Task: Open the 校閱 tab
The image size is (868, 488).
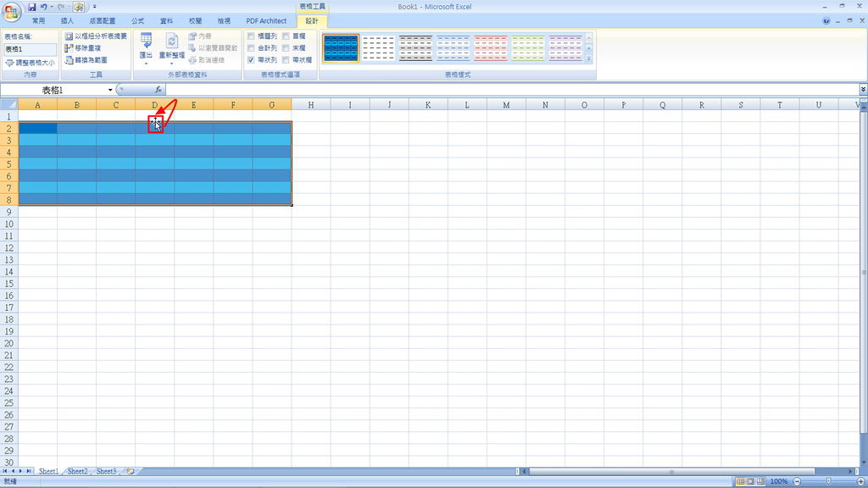Action: pos(196,21)
